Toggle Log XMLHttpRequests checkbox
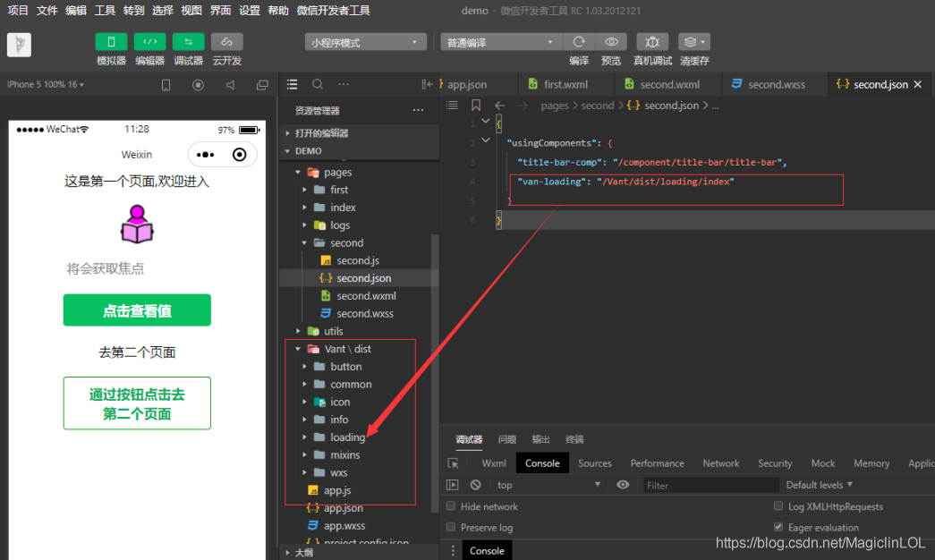This screenshot has width=935, height=560. (x=778, y=506)
